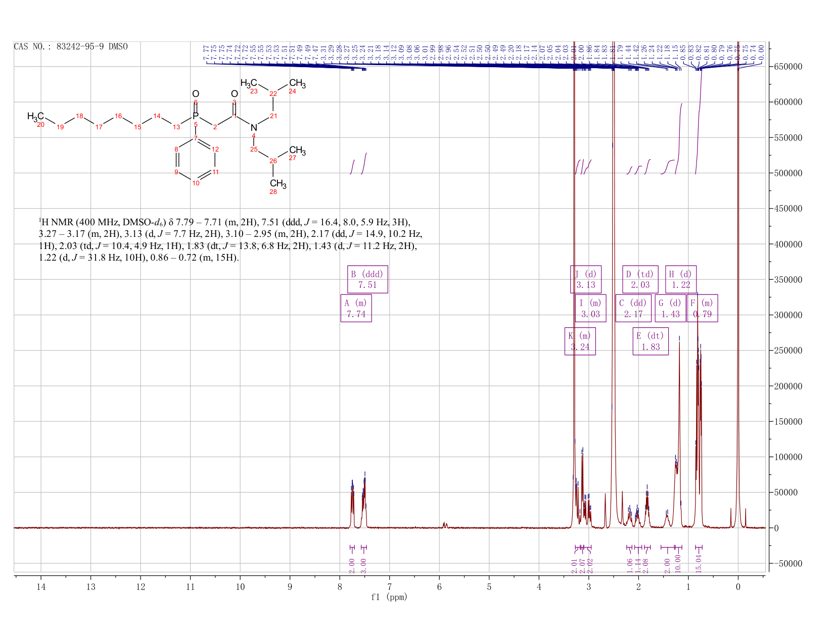Select the 'A (m) 7.74' multiplet box

coord(356,308)
